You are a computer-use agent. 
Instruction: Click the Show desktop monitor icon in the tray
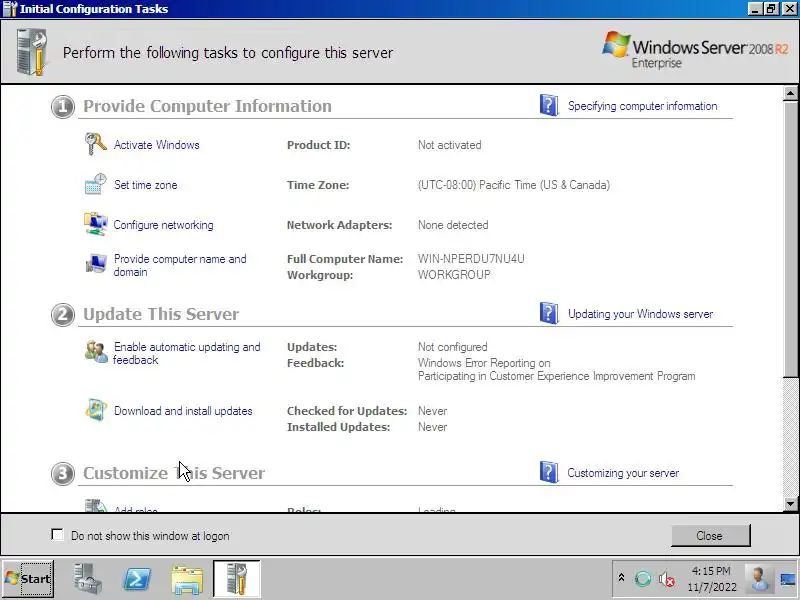[788, 579]
